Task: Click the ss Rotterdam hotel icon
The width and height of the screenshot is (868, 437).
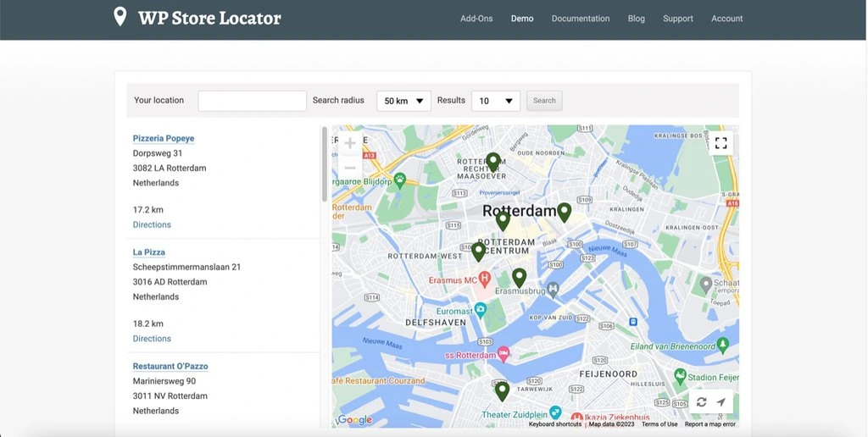Action: (504, 354)
